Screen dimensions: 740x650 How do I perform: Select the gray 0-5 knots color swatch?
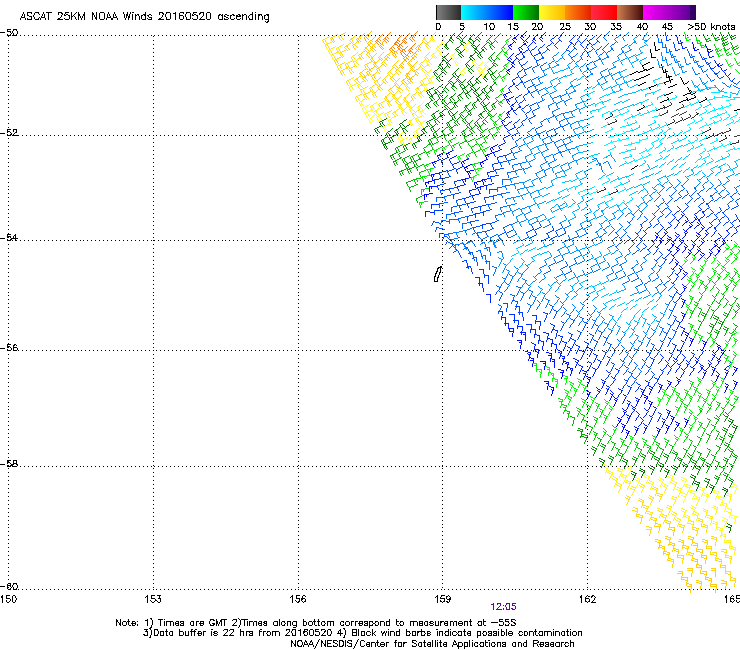click(x=448, y=12)
